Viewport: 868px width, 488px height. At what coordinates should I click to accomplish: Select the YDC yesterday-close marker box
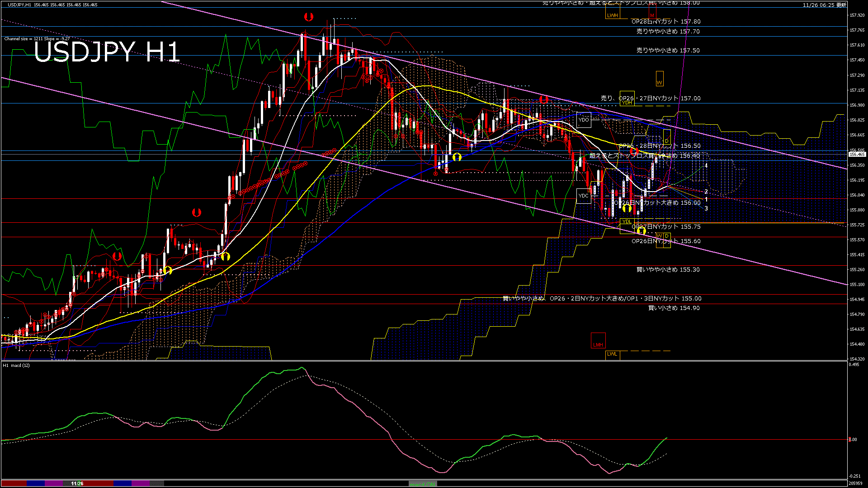584,195
